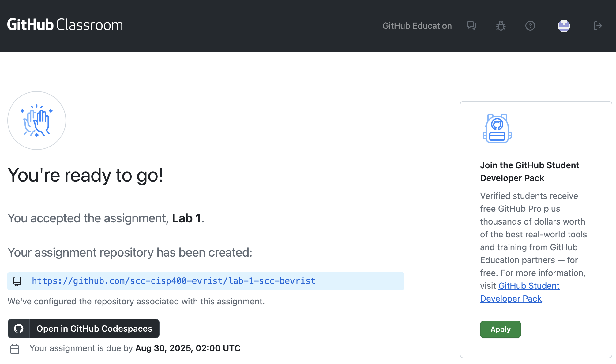The height and width of the screenshot is (364, 616).
Task: Click the Student Developer Pack backpack icon
Action: (497, 128)
